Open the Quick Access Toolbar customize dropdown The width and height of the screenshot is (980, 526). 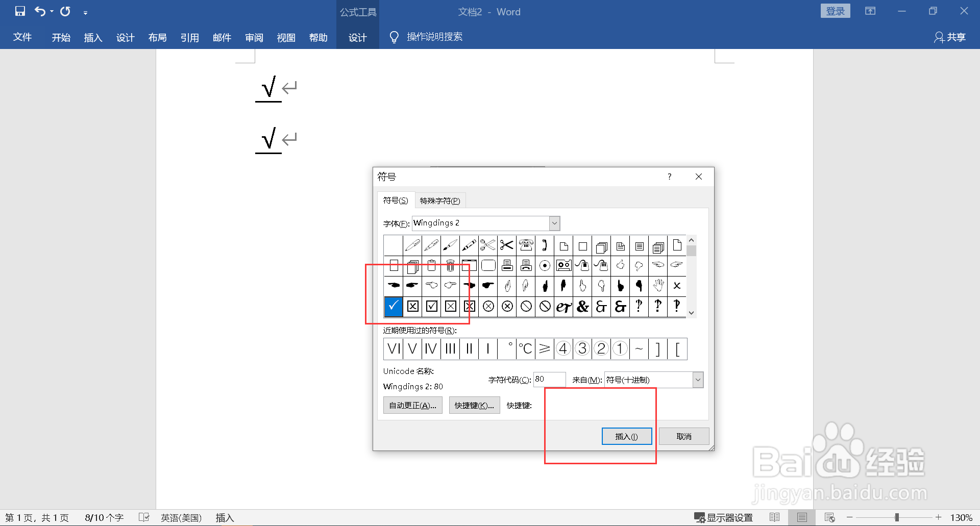(x=85, y=12)
